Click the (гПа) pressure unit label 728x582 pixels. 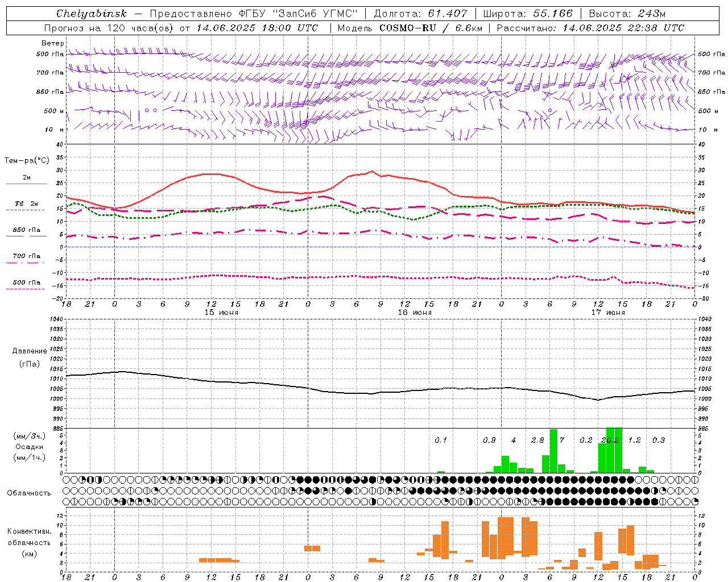tap(30, 364)
